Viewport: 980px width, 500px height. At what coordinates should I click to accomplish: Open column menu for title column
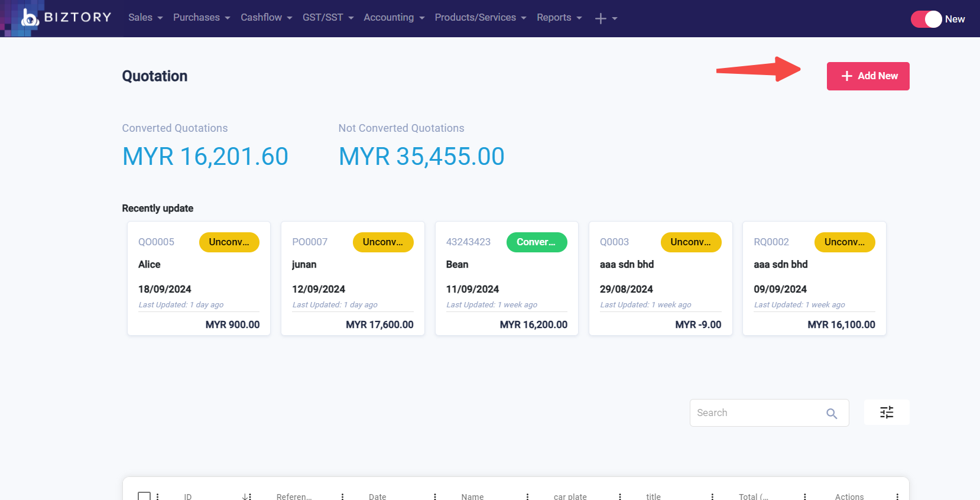pyautogui.click(x=712, y=496)
